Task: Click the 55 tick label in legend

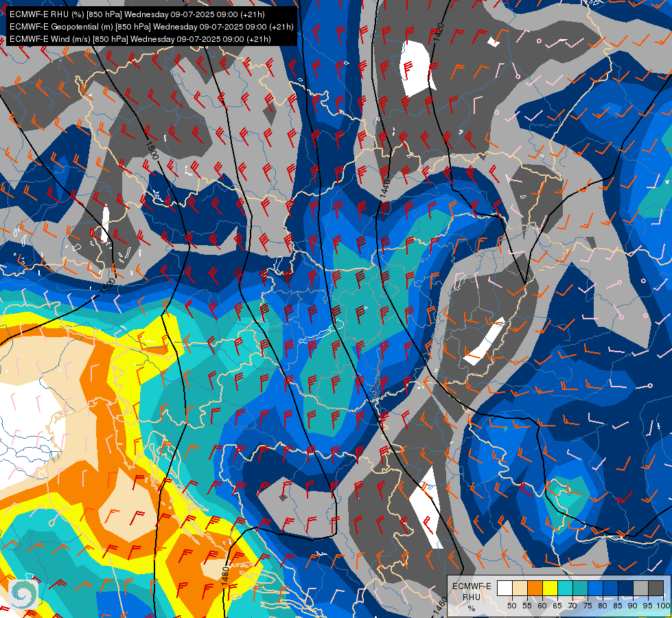Action: pos(527,606)
